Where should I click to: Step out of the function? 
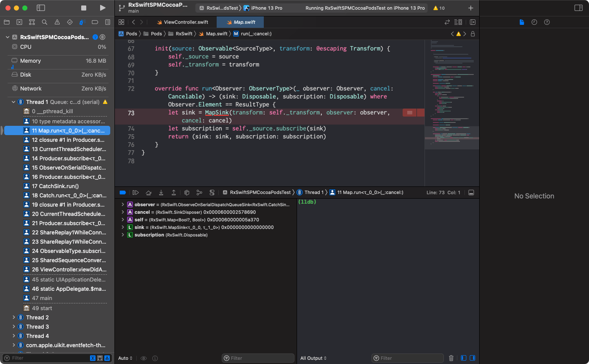174,192
